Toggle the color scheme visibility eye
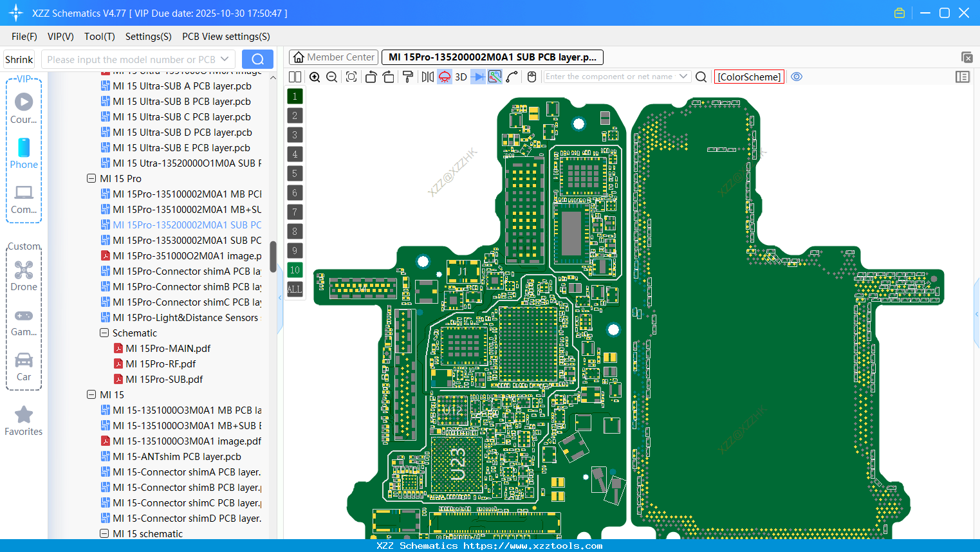The image size is (980, 552). 797,77
